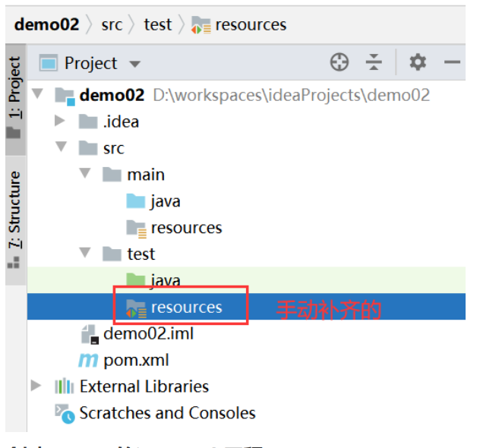Select the demo02.iml file icon
The height and width of the screenshot is (448, 499).
[x=90, y=334]
